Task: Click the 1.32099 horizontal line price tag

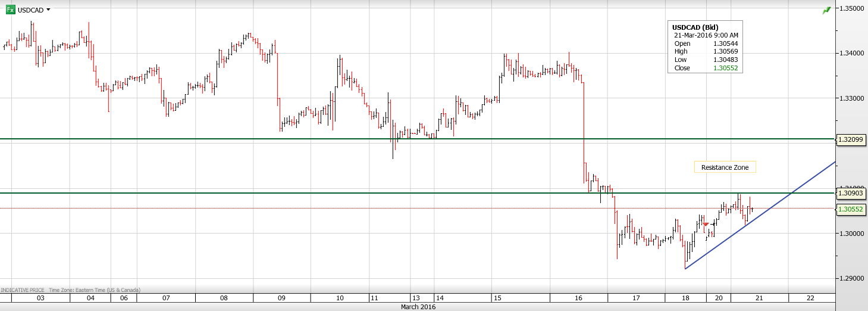Action: tap(851, 140)
